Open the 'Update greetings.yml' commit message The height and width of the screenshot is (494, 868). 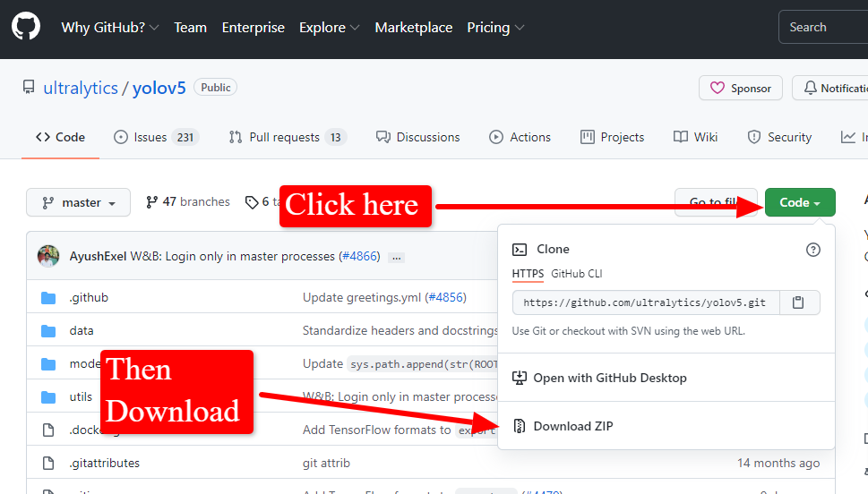click(x=362, y=298)
